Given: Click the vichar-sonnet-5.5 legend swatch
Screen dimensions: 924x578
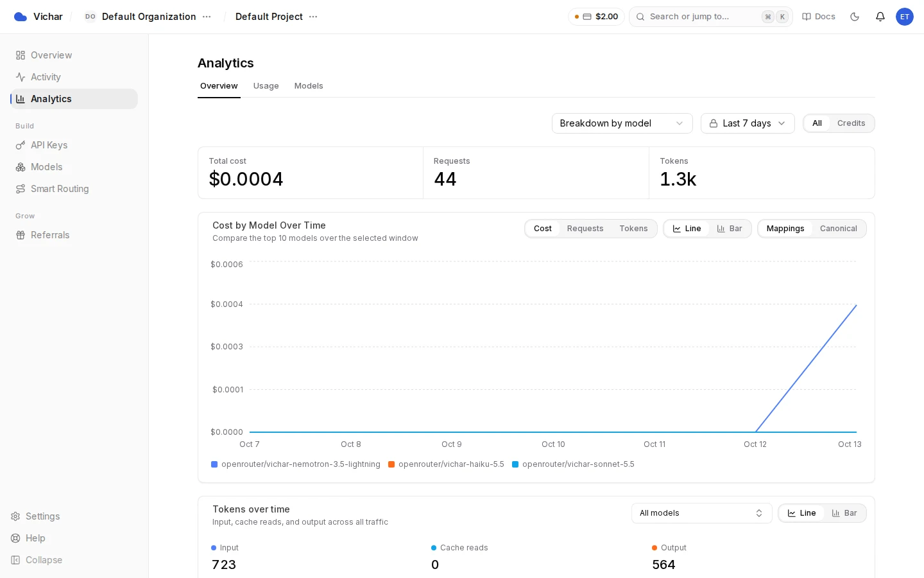Looking at the screenshot, I should point(515,464).
